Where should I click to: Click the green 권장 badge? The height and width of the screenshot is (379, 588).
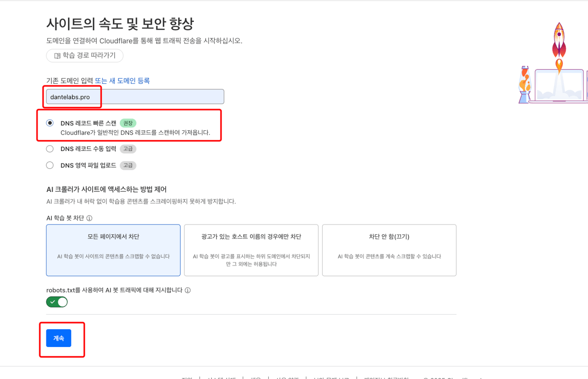click(128, 123)
